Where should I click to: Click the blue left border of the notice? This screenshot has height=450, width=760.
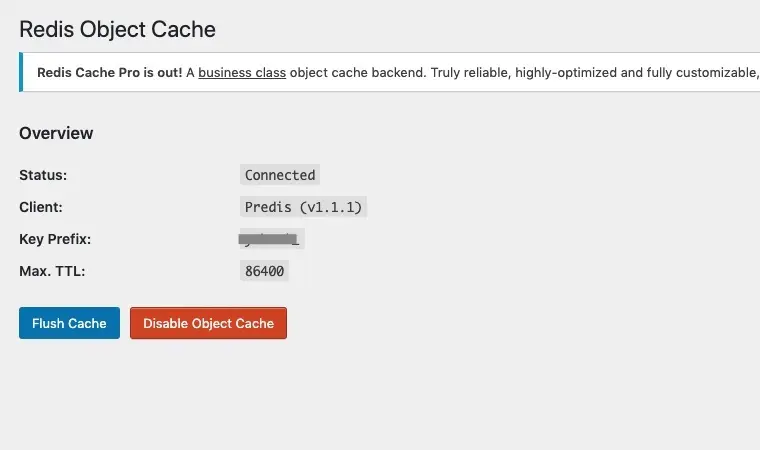click(21, 72)
